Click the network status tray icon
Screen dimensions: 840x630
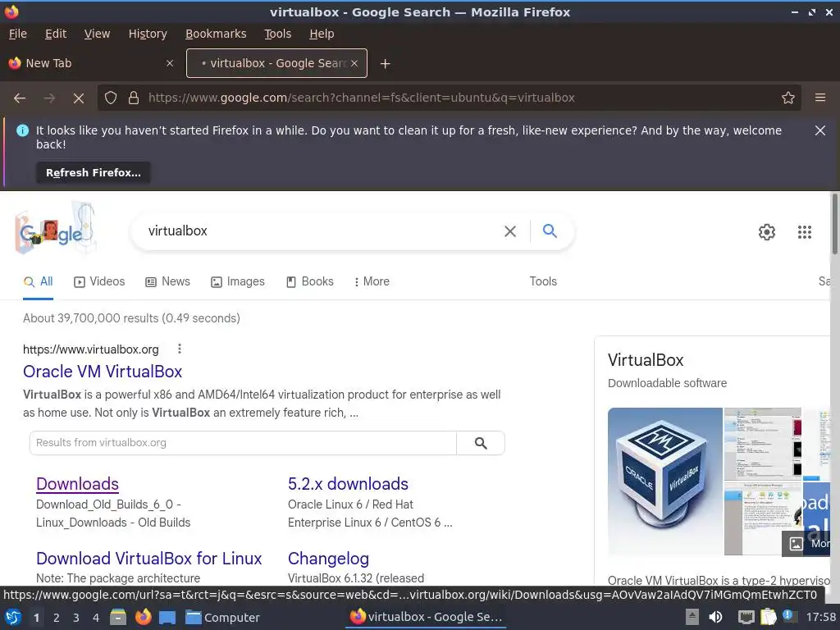[745, 618]
